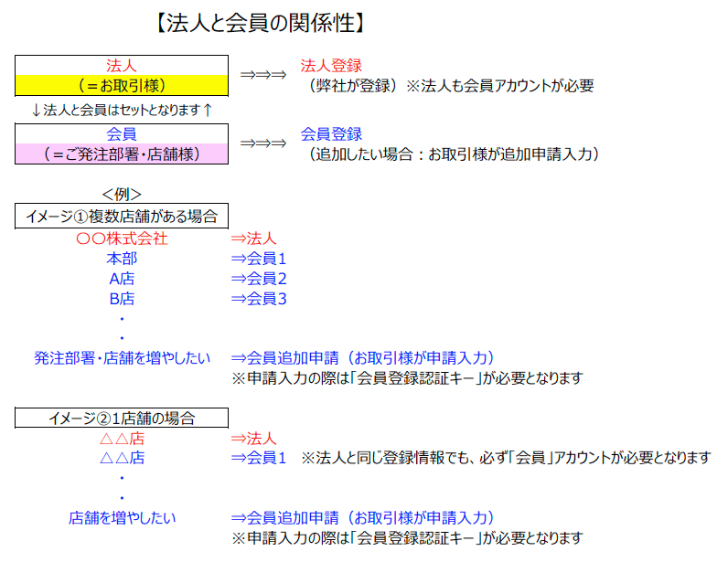This screenshot has width=728, height=562.
Task: Click the blue 本部 text
Action: pos(122,258)
